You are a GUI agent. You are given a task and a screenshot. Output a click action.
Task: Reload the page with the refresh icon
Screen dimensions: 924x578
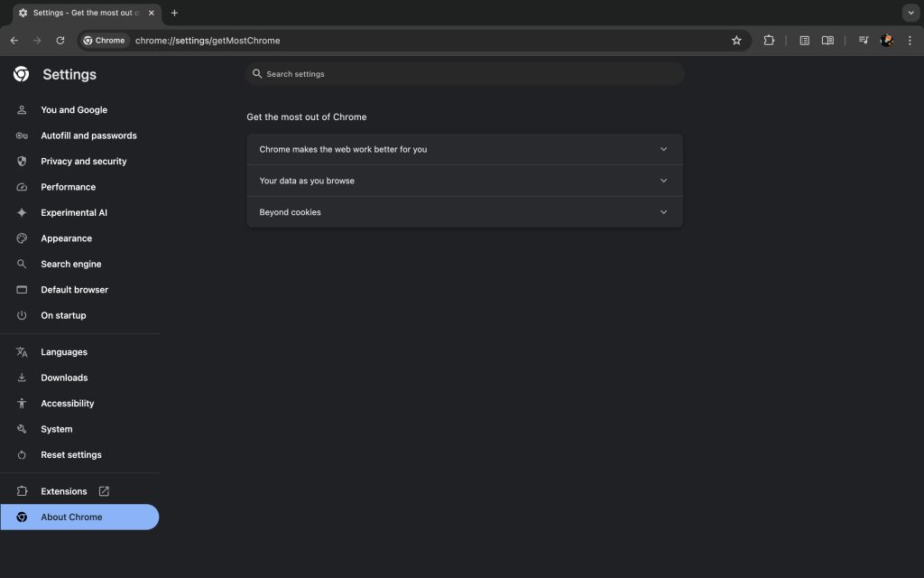tap(60, 41)
